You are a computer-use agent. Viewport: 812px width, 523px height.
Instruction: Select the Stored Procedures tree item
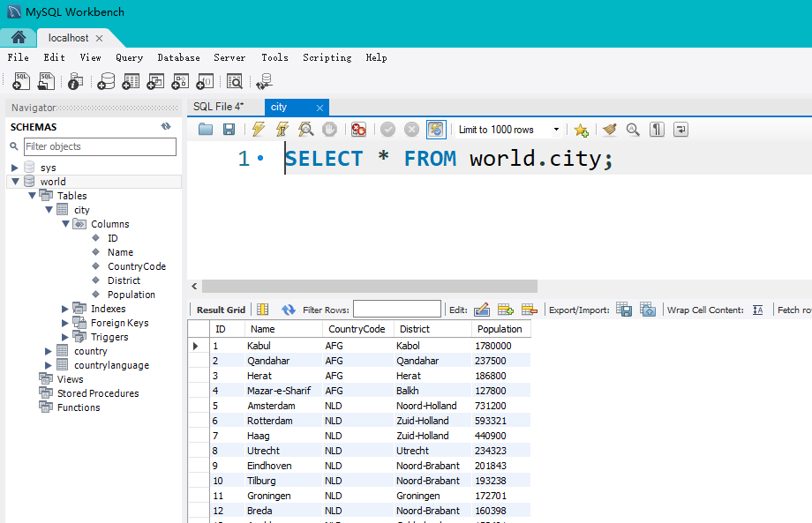click(98, 393)
